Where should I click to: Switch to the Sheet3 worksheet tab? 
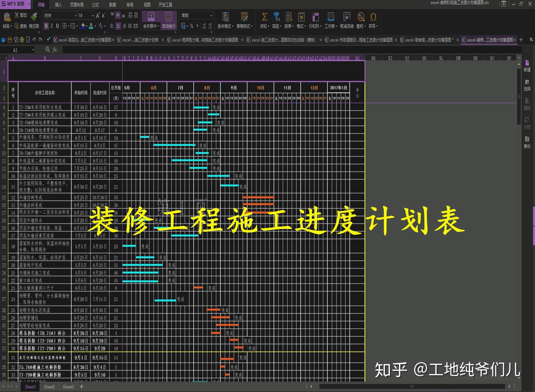(68, 387)
